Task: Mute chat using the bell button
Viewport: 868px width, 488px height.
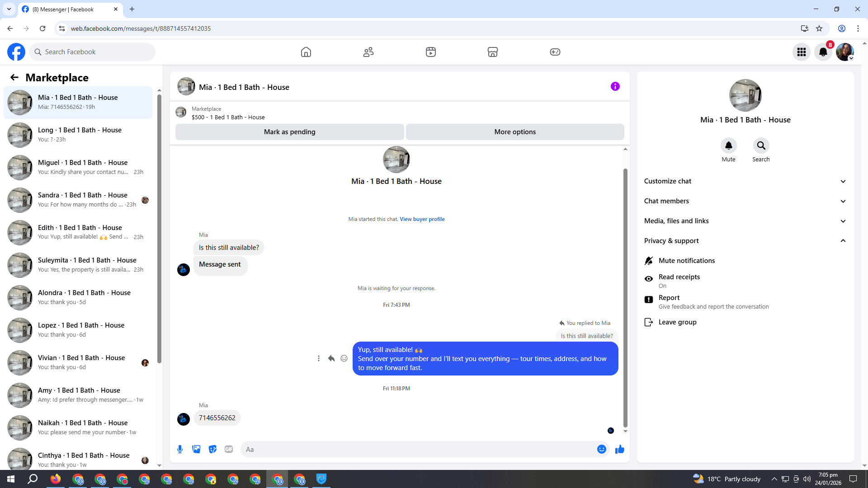Action: (728, 146)
